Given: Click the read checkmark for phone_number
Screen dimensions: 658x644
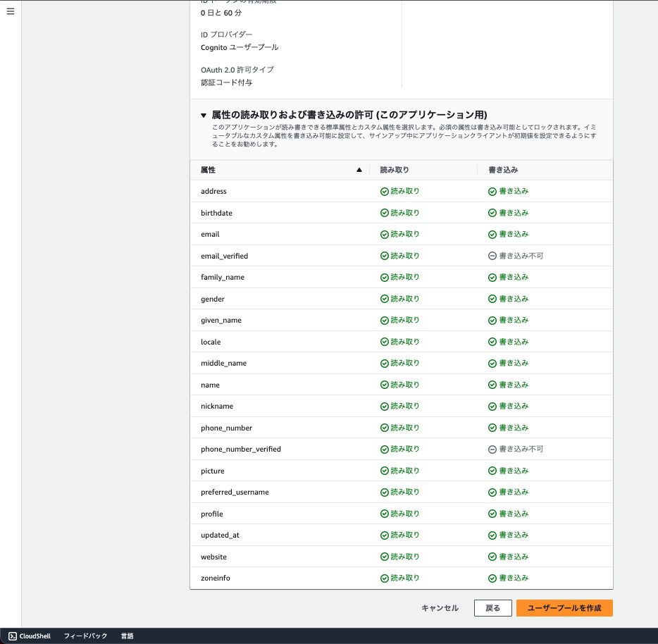Looking at the screenshot, I should pyautogui.click(x=385, y=428).
